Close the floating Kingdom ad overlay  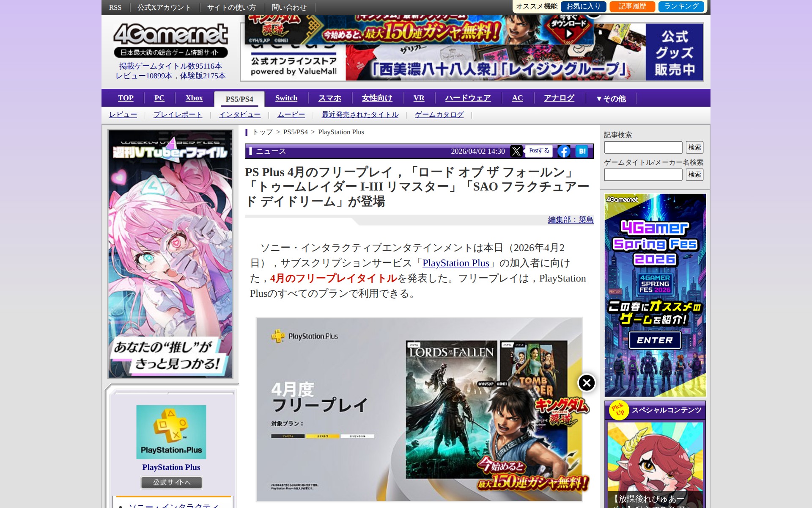click(587, 383)
